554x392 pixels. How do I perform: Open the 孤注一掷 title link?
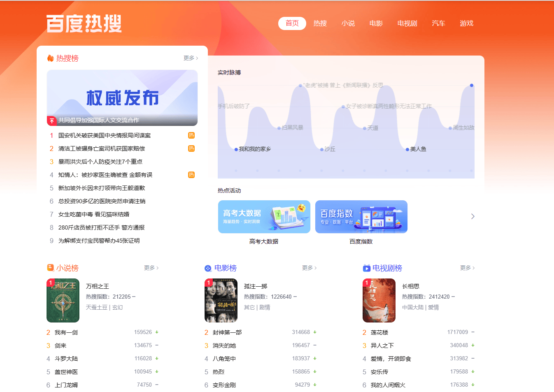click(x=256, y=286)
